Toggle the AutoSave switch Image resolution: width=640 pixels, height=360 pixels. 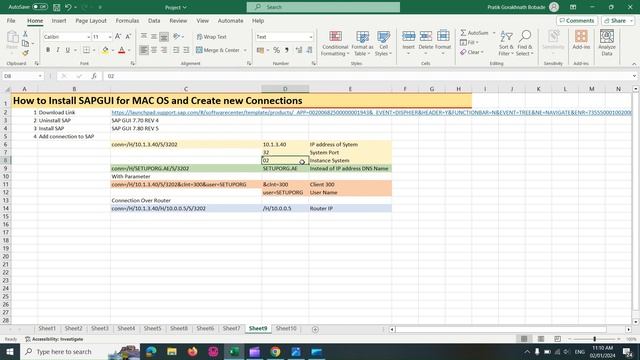[x=40, y=7]
